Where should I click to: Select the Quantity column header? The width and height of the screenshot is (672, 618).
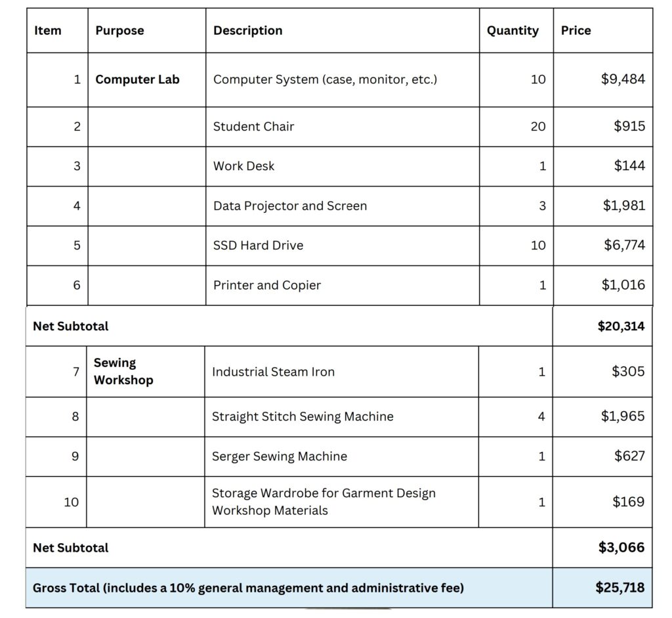click(516, 30)
